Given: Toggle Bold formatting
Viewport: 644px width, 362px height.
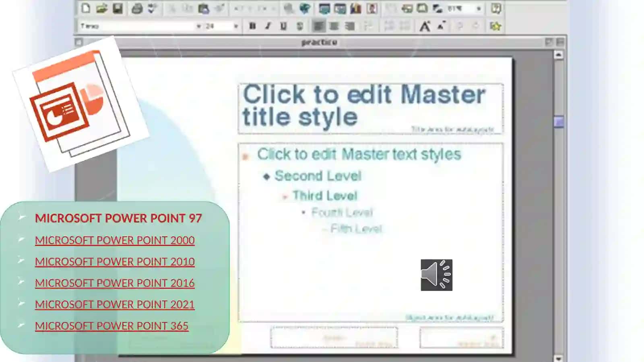Looking at the screenshot, I should tap(252, 26).
